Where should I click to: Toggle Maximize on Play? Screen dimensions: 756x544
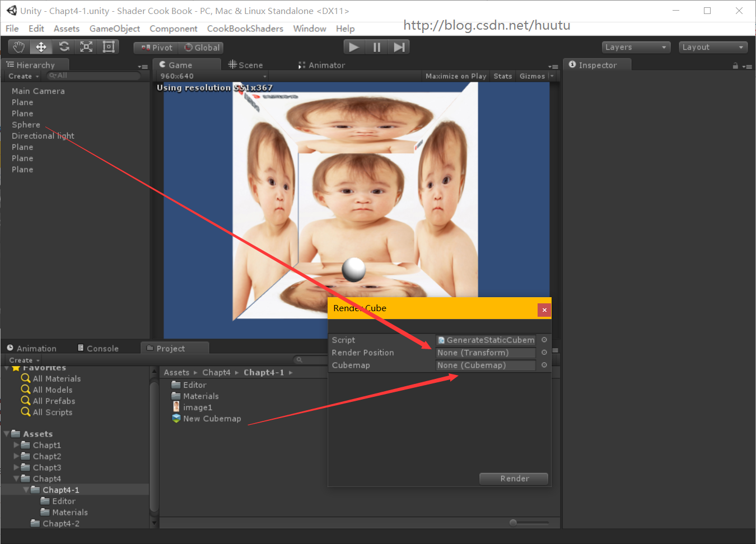pyautogui.click(x=455, y=76)
